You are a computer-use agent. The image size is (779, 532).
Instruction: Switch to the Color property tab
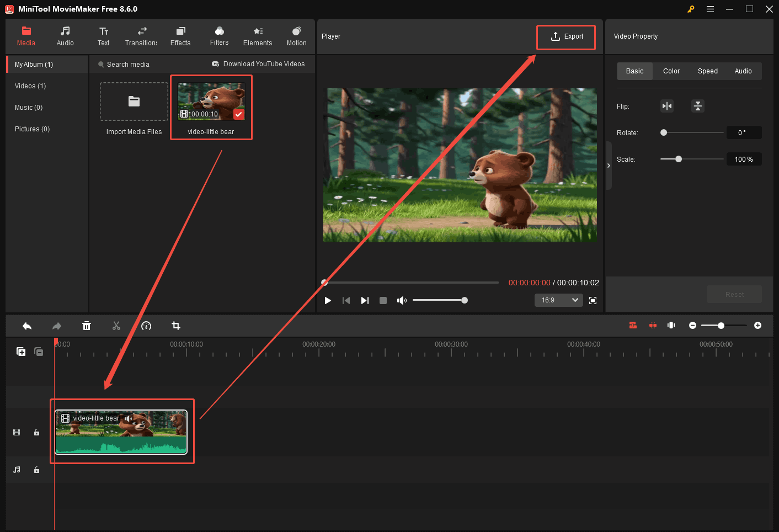click(671, 71)
